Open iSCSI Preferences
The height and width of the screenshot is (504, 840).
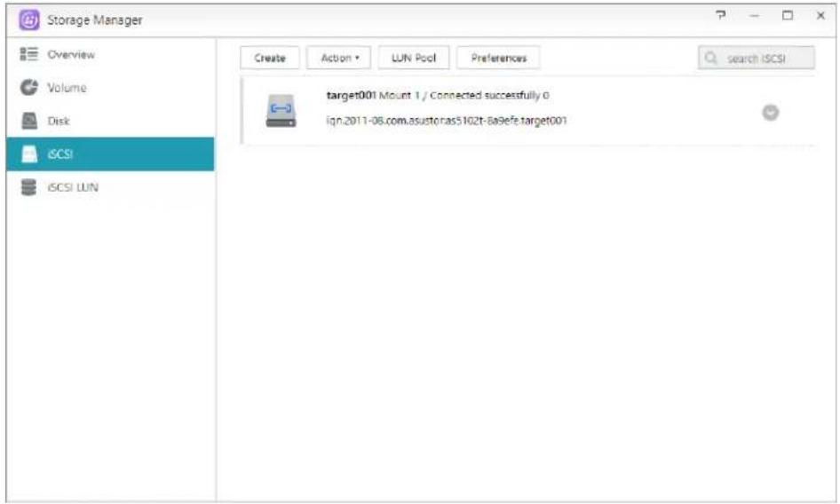498,58
